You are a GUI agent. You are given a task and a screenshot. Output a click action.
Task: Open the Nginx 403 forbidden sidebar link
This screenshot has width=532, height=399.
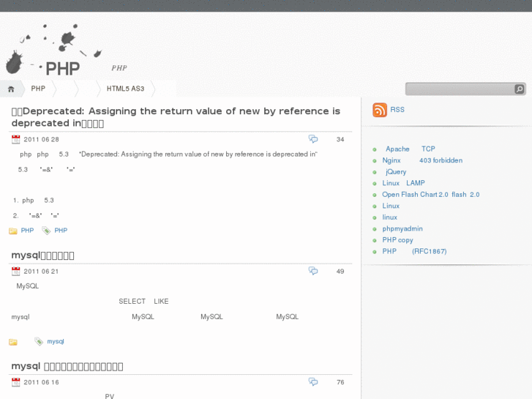tap(422, 160)
